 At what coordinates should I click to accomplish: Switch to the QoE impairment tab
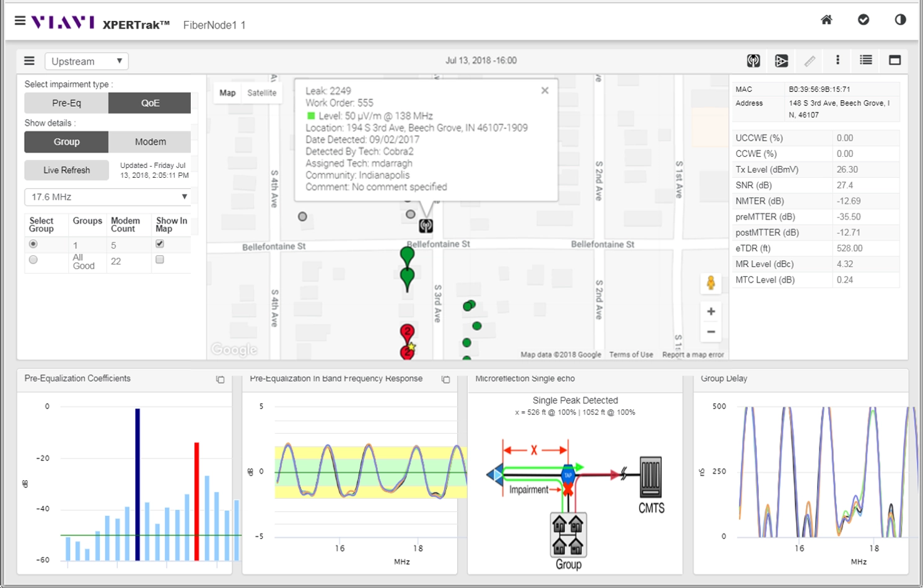[x=149, y=103]
